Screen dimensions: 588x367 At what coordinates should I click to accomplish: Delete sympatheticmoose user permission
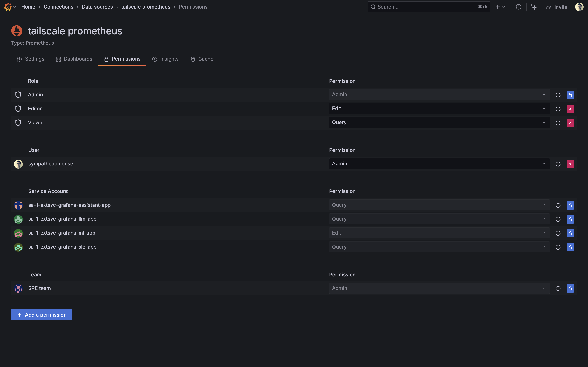[x=570, y=164]
